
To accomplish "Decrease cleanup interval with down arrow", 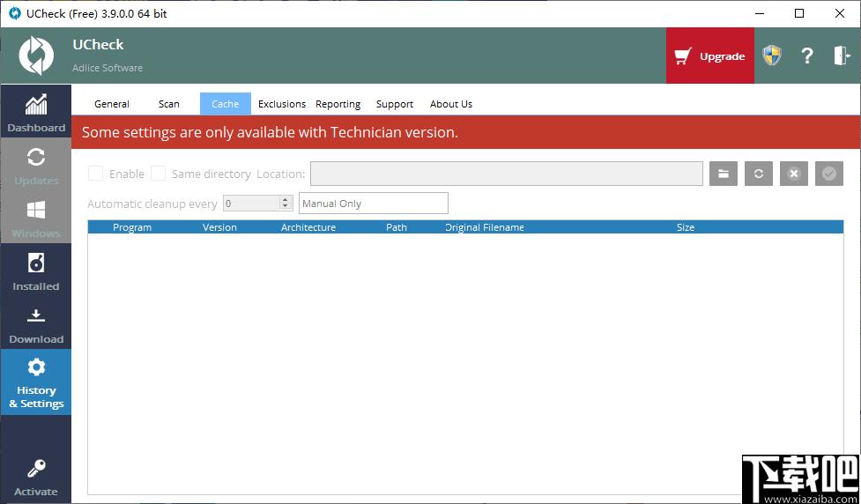I will [286, 207].
